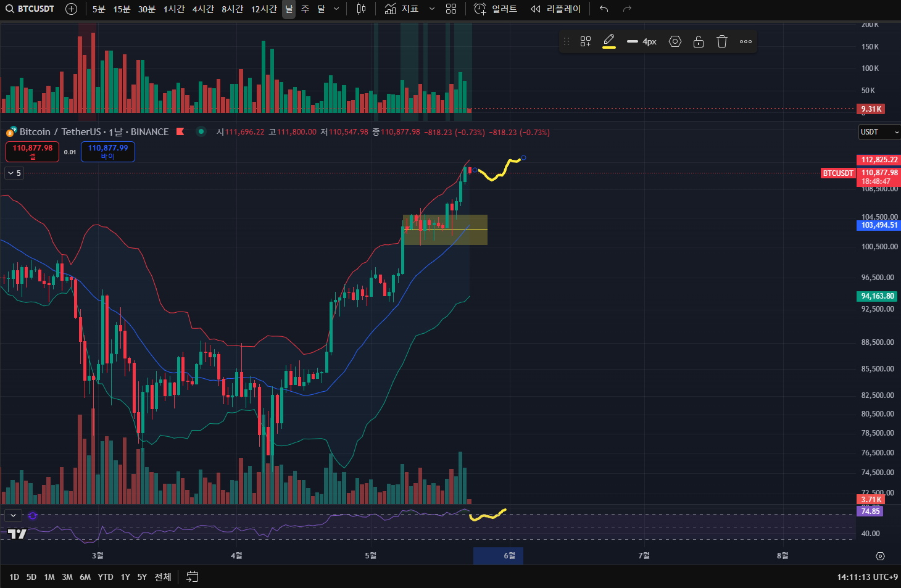Set date range to 5Y

[142, 577]
